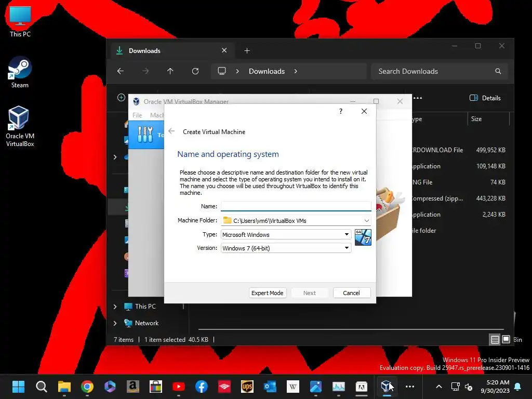The height and width of the screenshot is (399, 532).
Task: Open the Machine menu in VirtualBox Manager
Action: tap(157, 115)
